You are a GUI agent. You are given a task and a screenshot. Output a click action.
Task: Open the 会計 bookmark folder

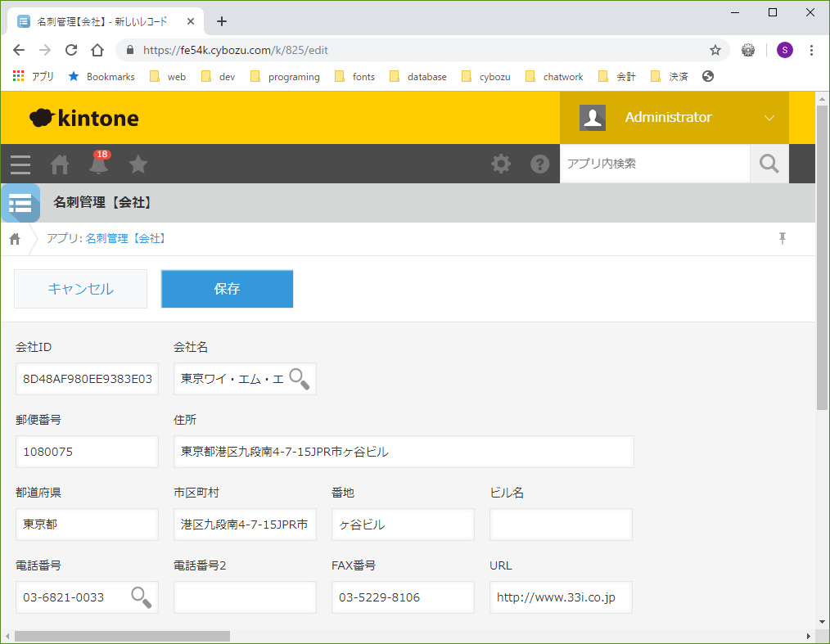pyautogui.click(x=617, y=77)
